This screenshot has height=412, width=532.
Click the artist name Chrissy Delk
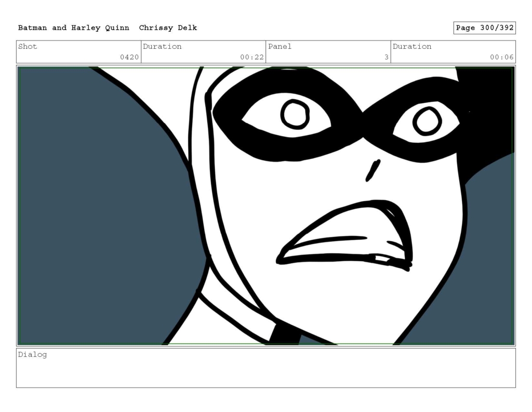[x=168, y=28]
